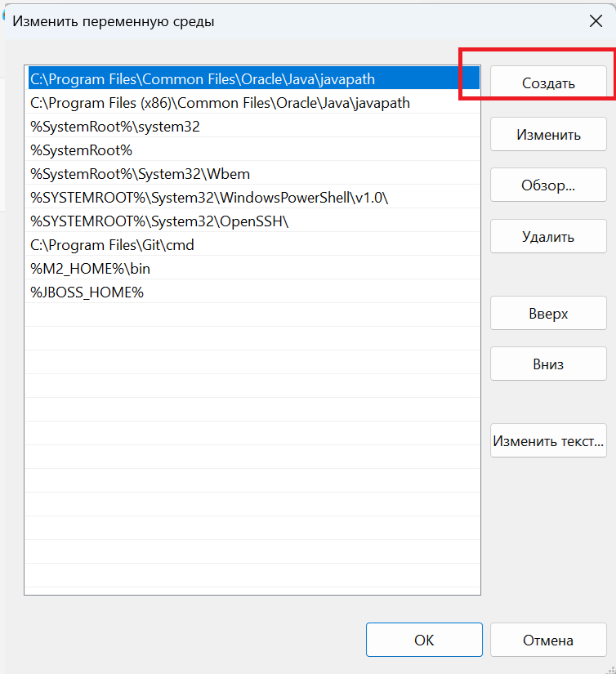
Task: Select the Git\cmd path entry
Action: pos(112,245)
